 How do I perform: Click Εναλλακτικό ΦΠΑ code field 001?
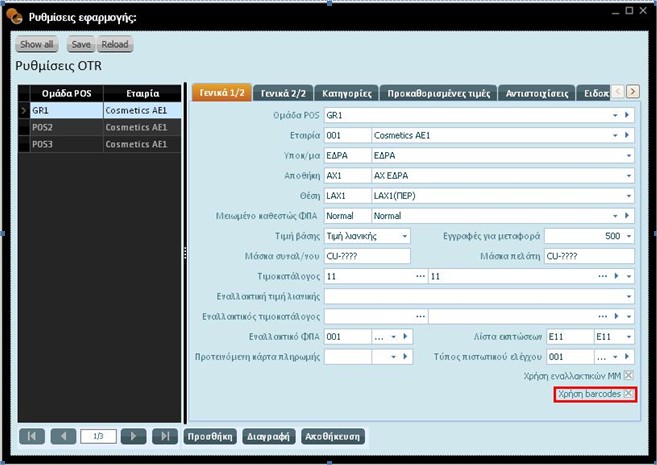point(348,336)
